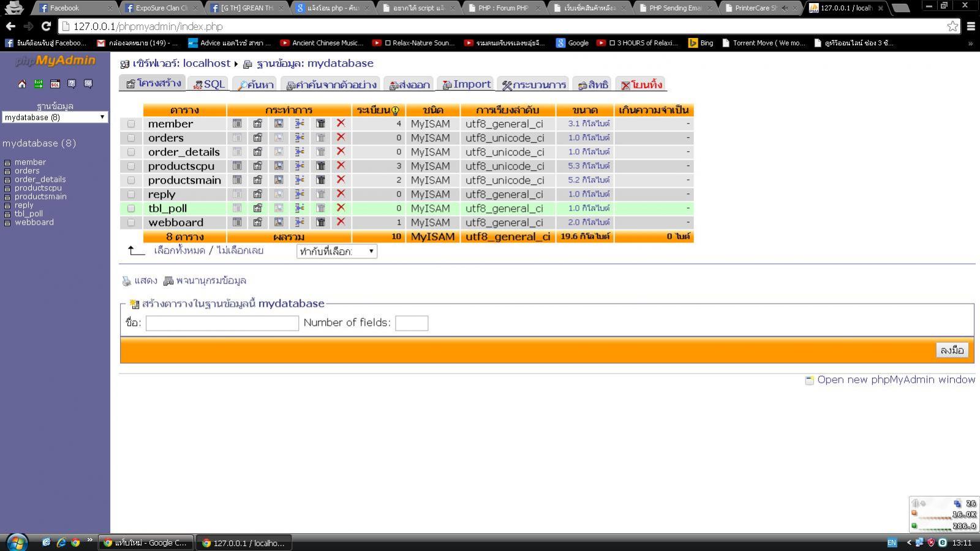This screenshot has height=551, width=980.
Task: Check the tbl_poll table checkbox
Action: click(x=131, y=208)
